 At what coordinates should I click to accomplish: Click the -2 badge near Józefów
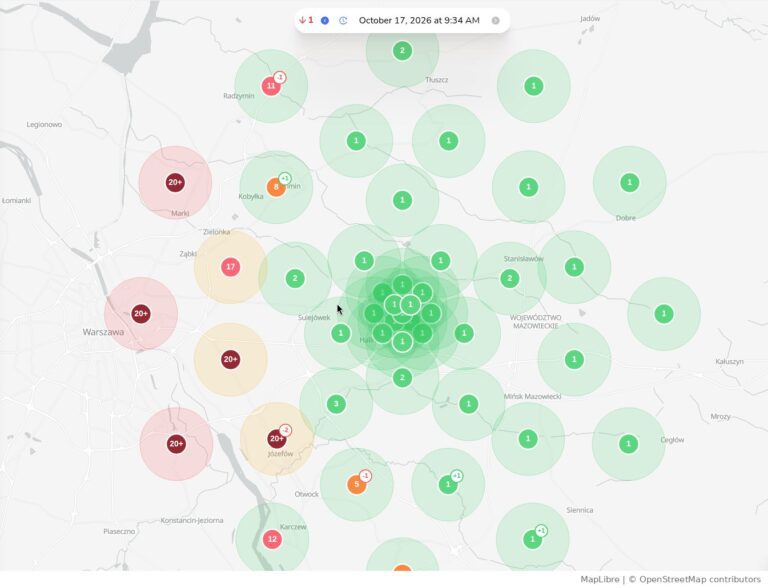click(286, 430)
